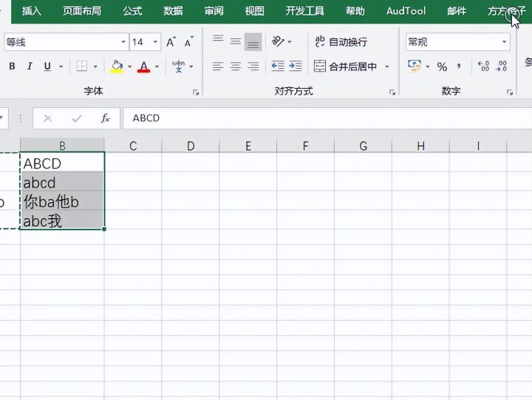Open number format dialog launcher
Viewport: 532px width, 400px height.
pos(510,92)
